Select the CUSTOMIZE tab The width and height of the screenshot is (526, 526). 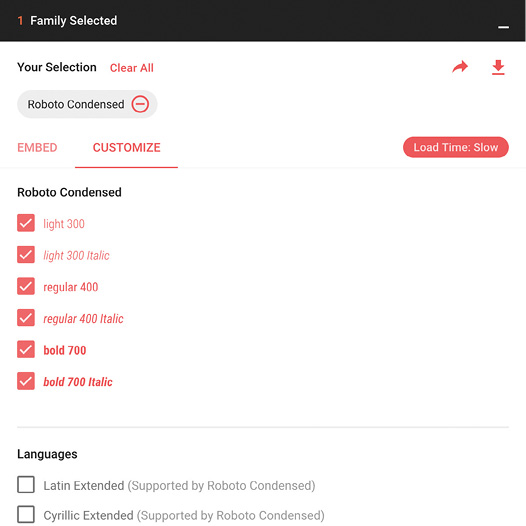click(126, 148)
